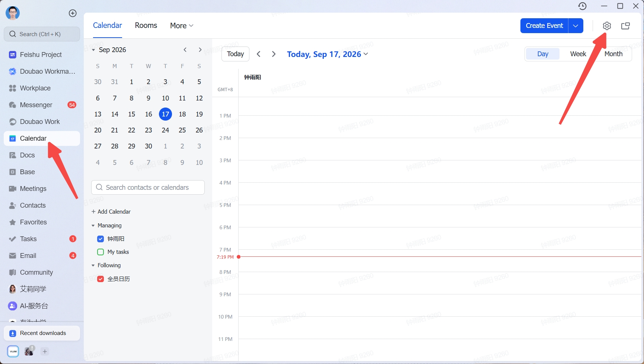
Task: Open the Feishu Project app icon
Action: click(x=13, y=55)
